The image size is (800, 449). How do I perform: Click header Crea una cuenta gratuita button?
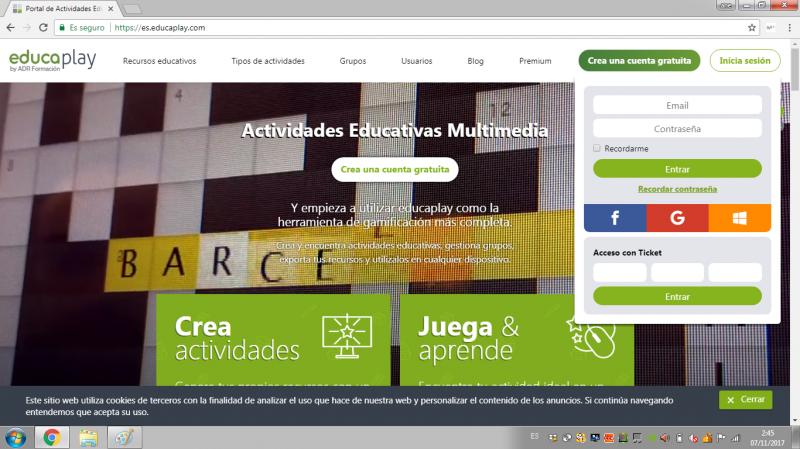[x=639, y=61]
